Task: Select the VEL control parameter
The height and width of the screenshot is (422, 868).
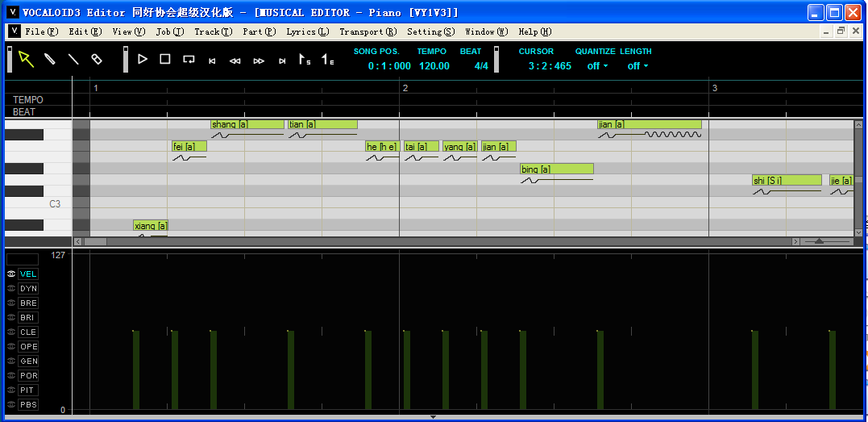Action: (x=28, y=274)
